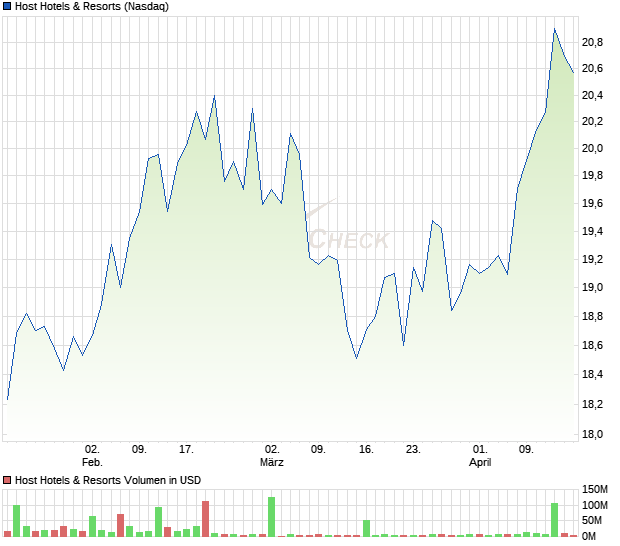The width and height of the screenshot is (620, 546).
Task: Click the 18,2 price axis label
Action: pyautogui.click(x=592, y=404)
